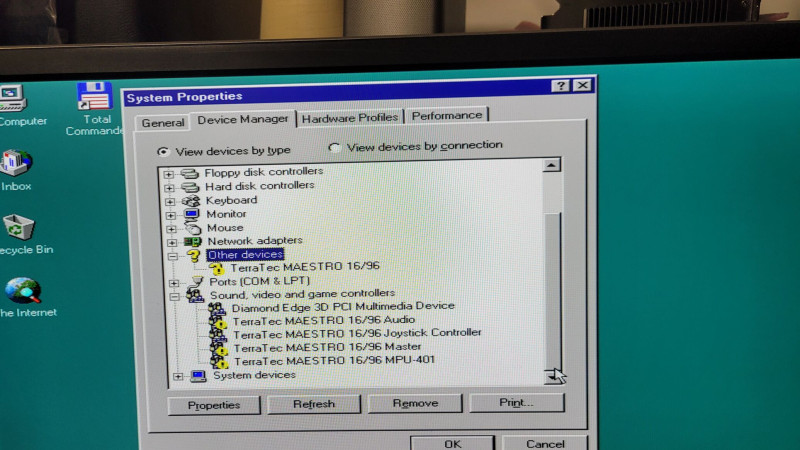Image resolution: width=800 pixels, height=450 pixels.
Task: Launch The Internet desktop icon
Action: coord(23,296)
